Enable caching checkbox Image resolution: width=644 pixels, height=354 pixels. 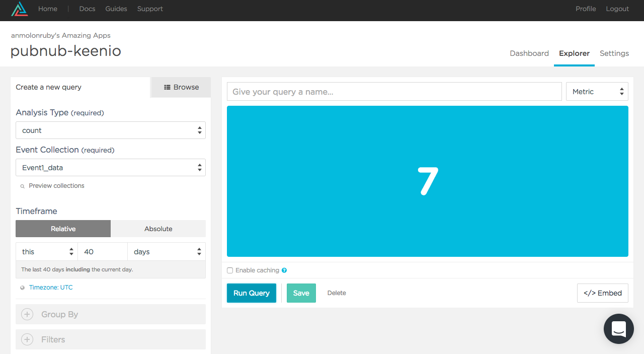(x=230, y=270)
